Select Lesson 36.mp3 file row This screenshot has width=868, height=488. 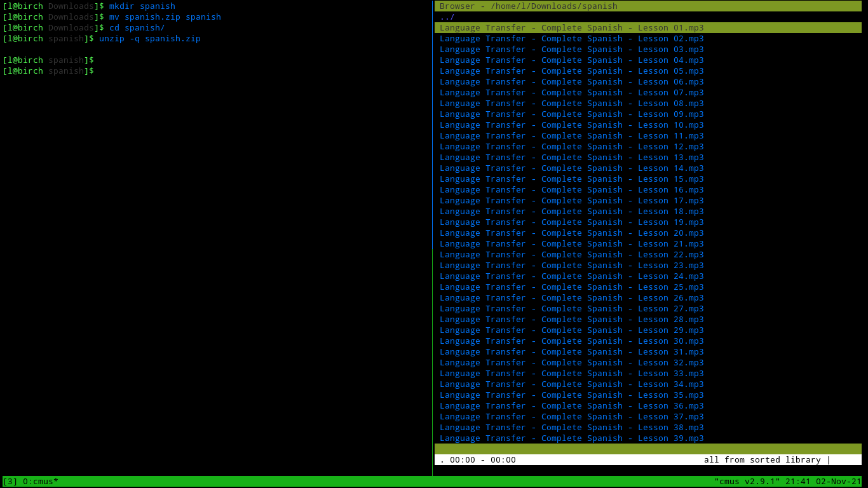point(648,405)
